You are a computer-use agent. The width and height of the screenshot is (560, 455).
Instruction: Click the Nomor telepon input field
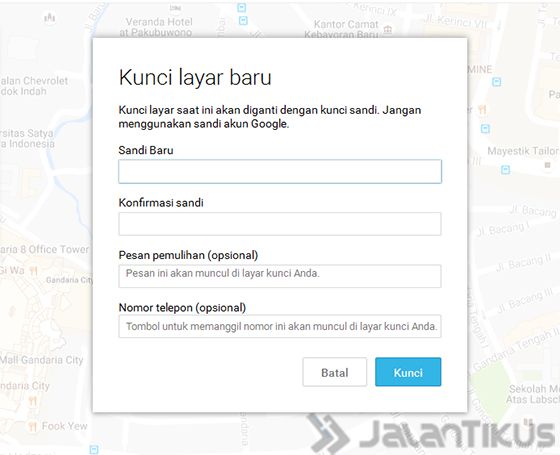tap(280, 326)
